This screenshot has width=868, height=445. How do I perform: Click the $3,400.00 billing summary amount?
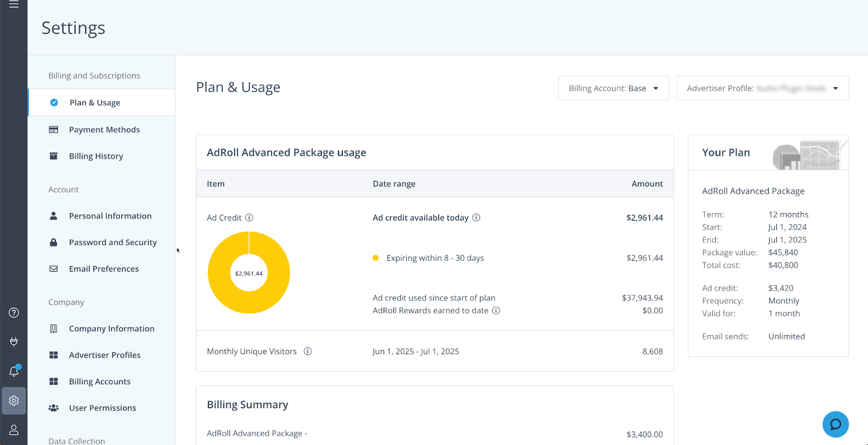tap(644, 434)
